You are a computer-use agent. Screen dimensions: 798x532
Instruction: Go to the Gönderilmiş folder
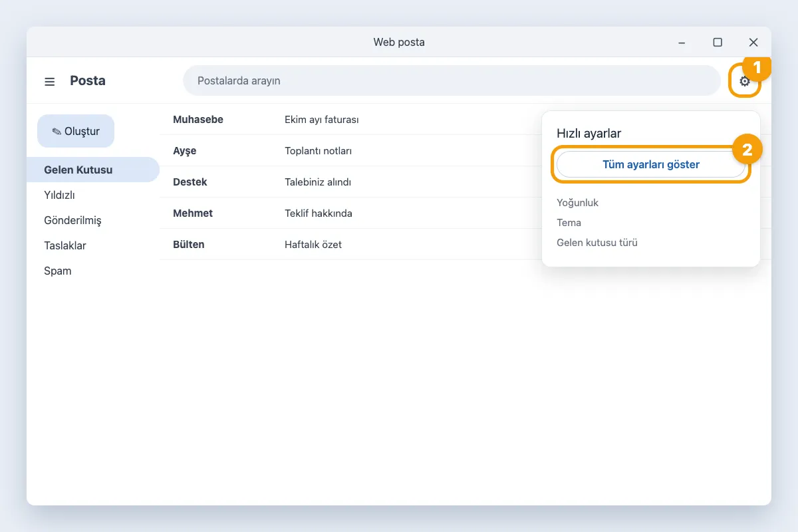pyautogui.click(x=93, y=220)
